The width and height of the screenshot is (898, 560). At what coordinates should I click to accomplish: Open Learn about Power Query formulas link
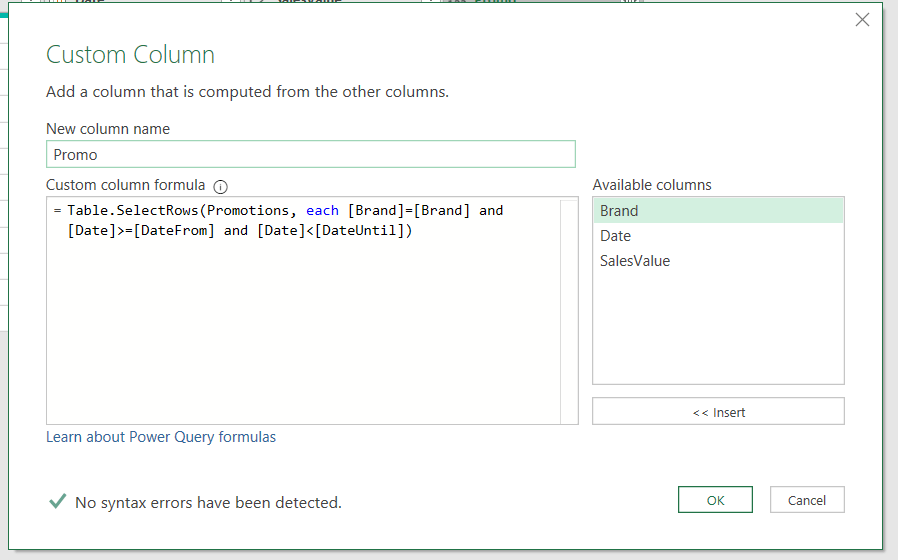161,437
